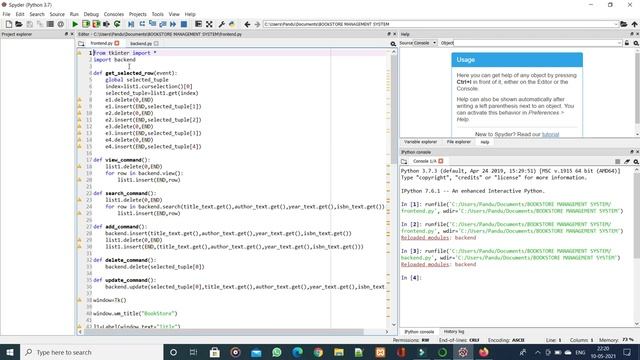Start debugging the file
Image resolution: width=640 pixels, height=360 pixels.
click(131, 24)
